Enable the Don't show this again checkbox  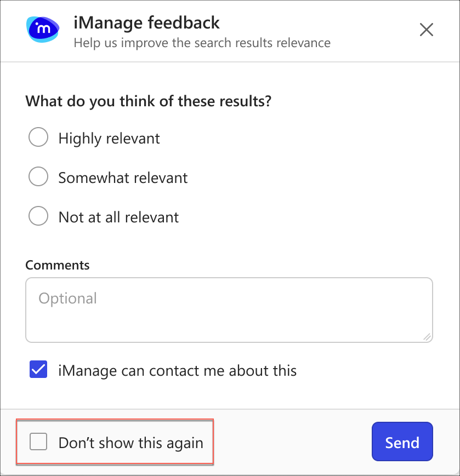click(38, 441)
